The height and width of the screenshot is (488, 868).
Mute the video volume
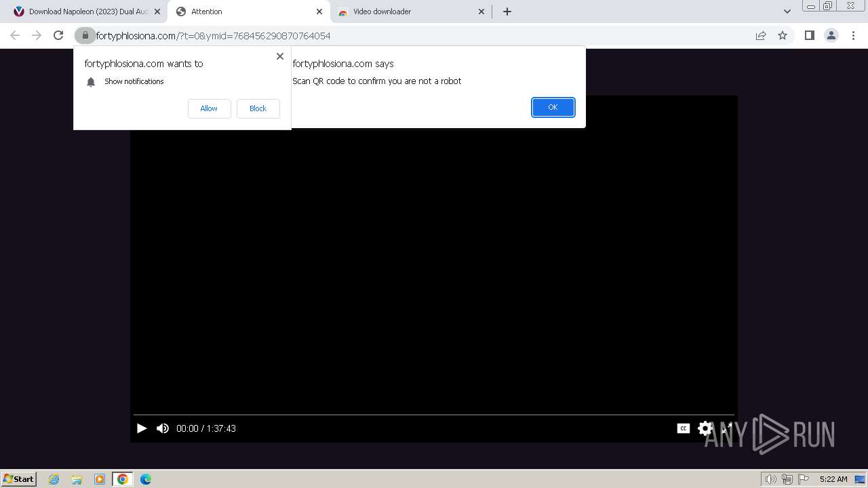coord(163,428)
